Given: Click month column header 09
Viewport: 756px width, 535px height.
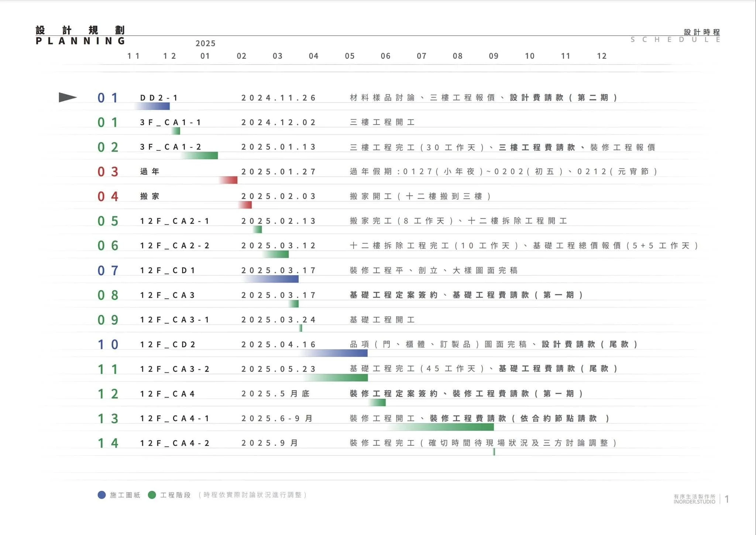Looking at the screenshot, I should pyautogui.click(x=494, y=56).
